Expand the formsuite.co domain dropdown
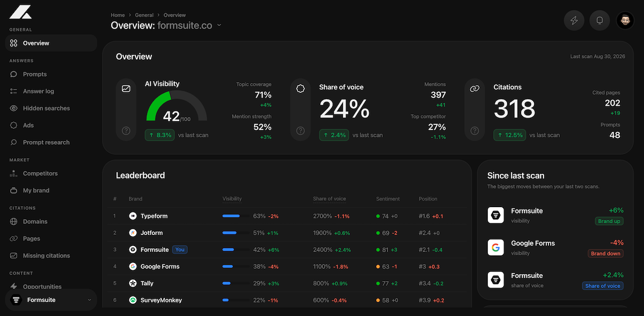This screenshot has height=316, width=644. point(219,25)
